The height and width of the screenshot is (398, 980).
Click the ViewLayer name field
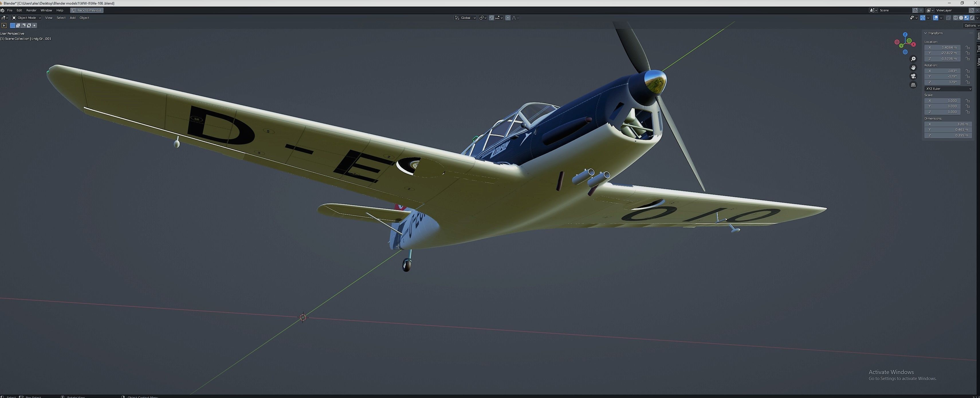pyautogui.click(x=951, y=10)
